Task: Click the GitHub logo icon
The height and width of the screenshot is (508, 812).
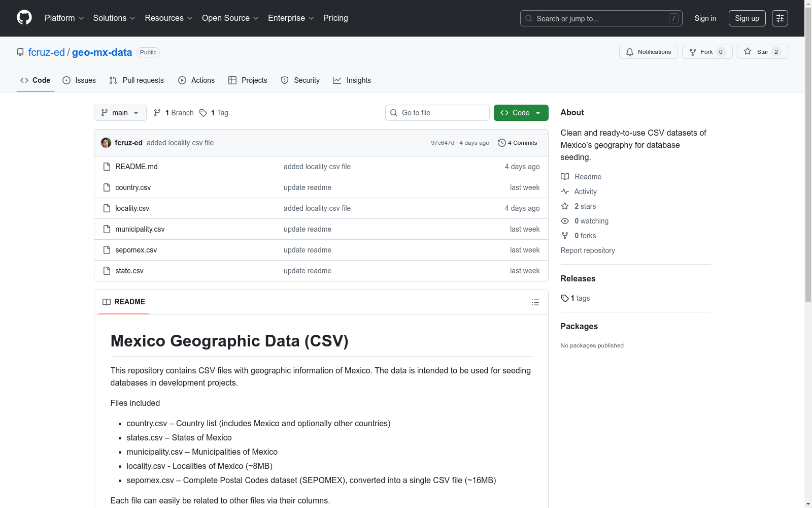Action: [x=24, y=18]
